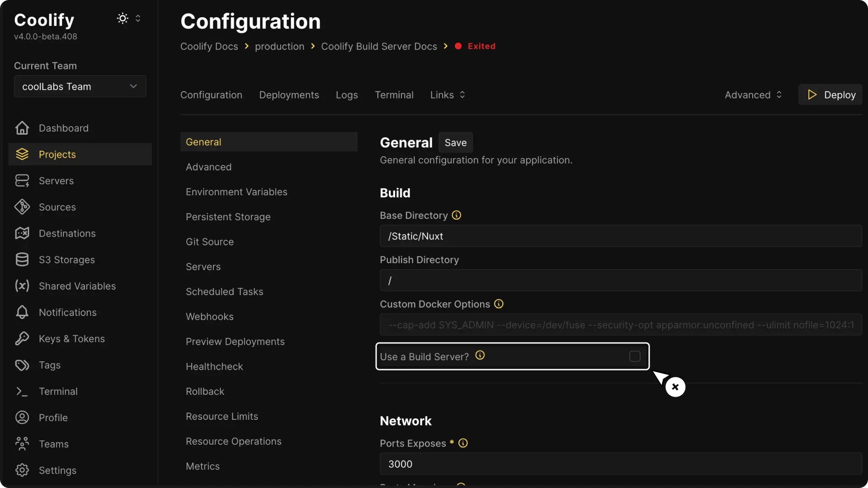Open Sources from the sidebar
The image size is (868, 488).
(x=57, y=207)
